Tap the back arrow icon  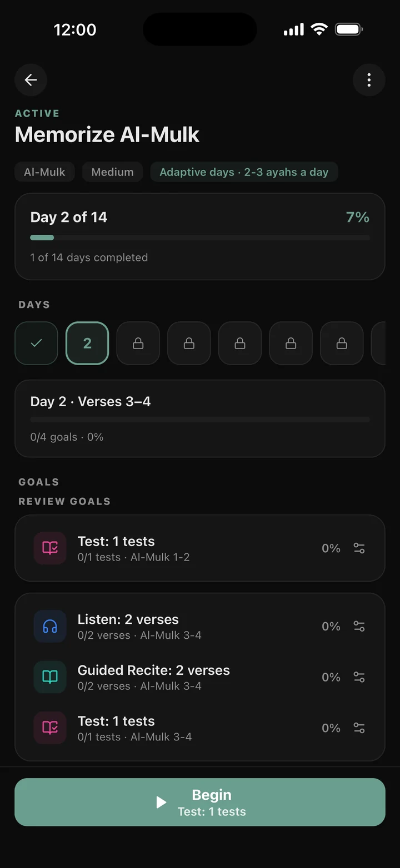[31, 80]
